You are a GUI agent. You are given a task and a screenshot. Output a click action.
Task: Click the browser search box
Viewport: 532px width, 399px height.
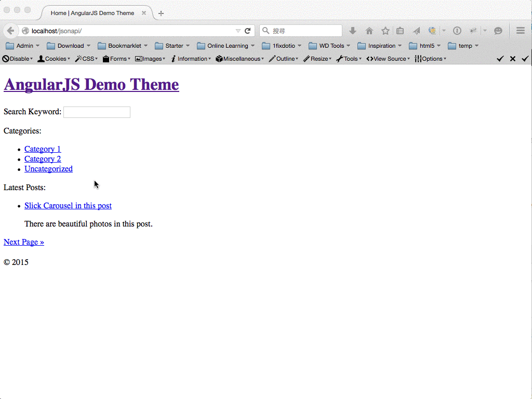point(301,31)
